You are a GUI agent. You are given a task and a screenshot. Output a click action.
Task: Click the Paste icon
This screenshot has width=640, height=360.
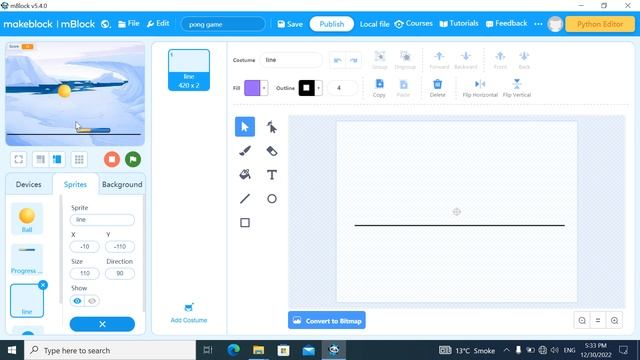tap(403, 88)
